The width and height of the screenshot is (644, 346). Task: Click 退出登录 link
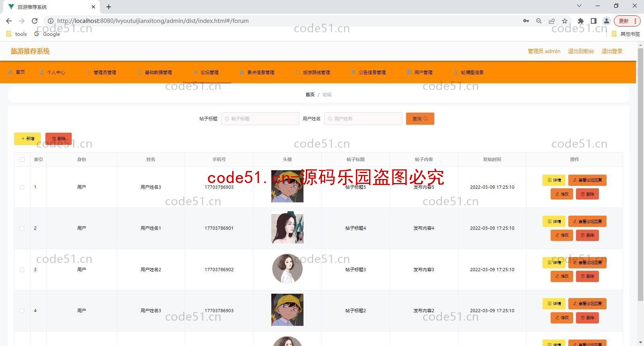tap(612, 51)
